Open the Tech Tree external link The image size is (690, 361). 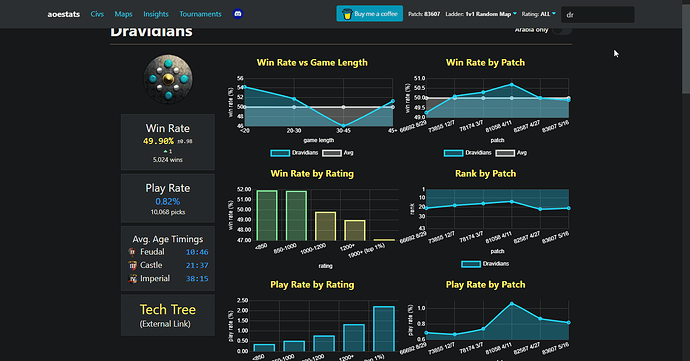(168, 315)
